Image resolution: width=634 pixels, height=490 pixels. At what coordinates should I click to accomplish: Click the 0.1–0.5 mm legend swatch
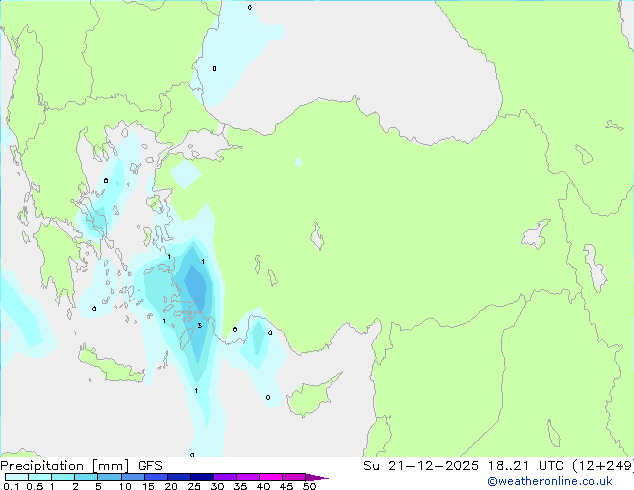tap(17, 477)
